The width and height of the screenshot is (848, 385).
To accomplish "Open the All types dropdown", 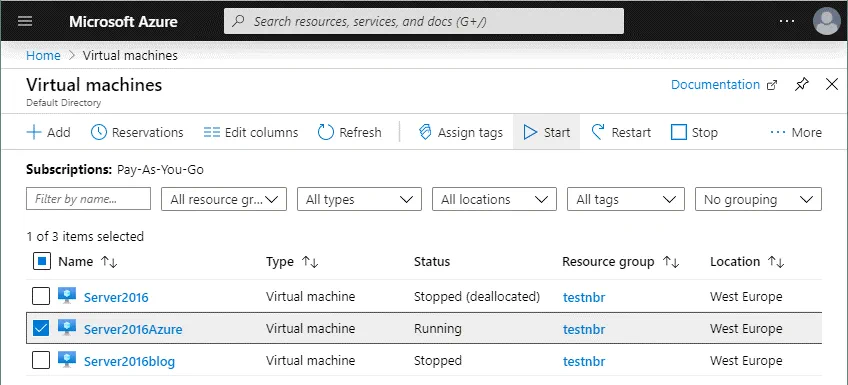I will point(359,199).
